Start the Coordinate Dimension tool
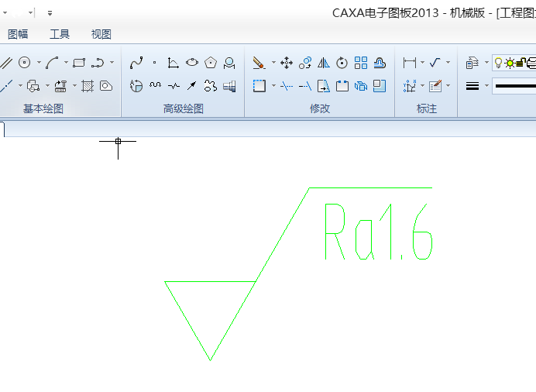This screenshot has height=392, width=536. 409,86
